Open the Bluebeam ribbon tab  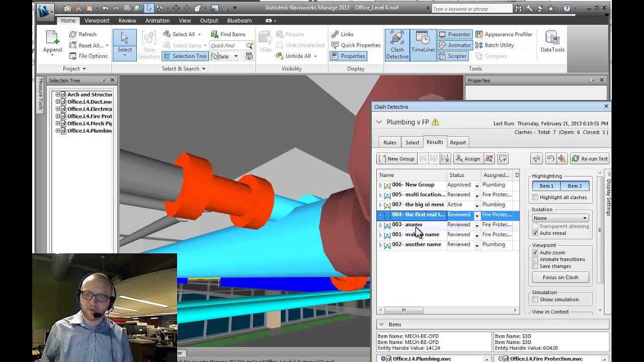point(239,21)
